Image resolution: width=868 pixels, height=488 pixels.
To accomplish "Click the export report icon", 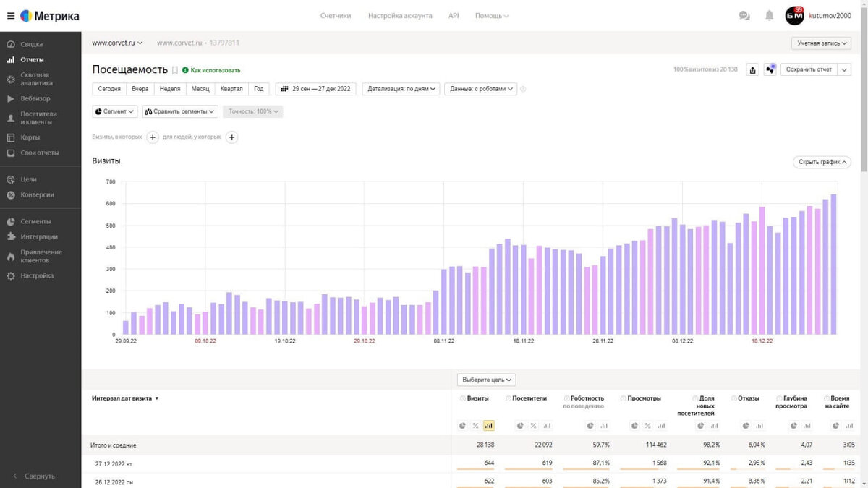I will click(753, 69).
